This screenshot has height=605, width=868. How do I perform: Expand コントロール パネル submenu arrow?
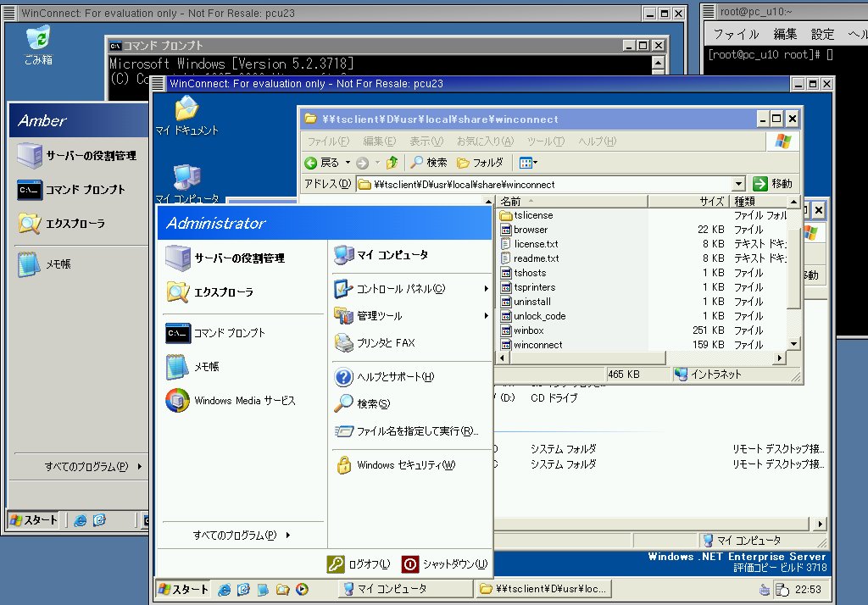[486, 288]
